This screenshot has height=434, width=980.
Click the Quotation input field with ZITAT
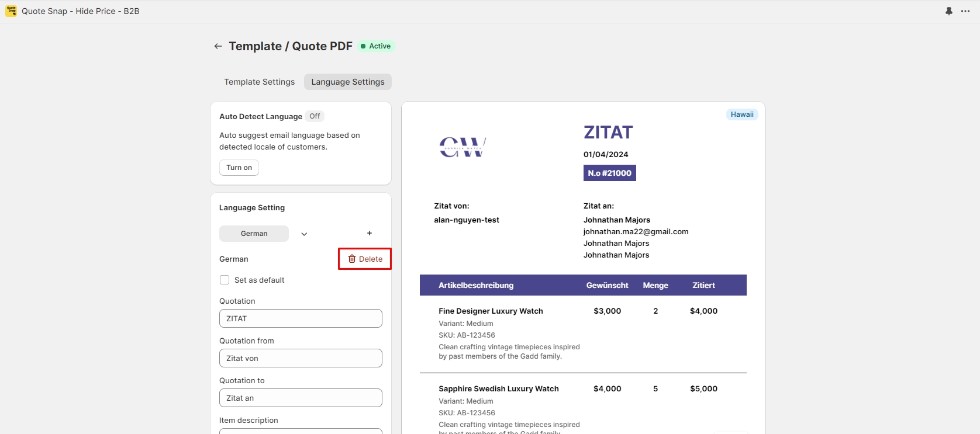(301, 318)
